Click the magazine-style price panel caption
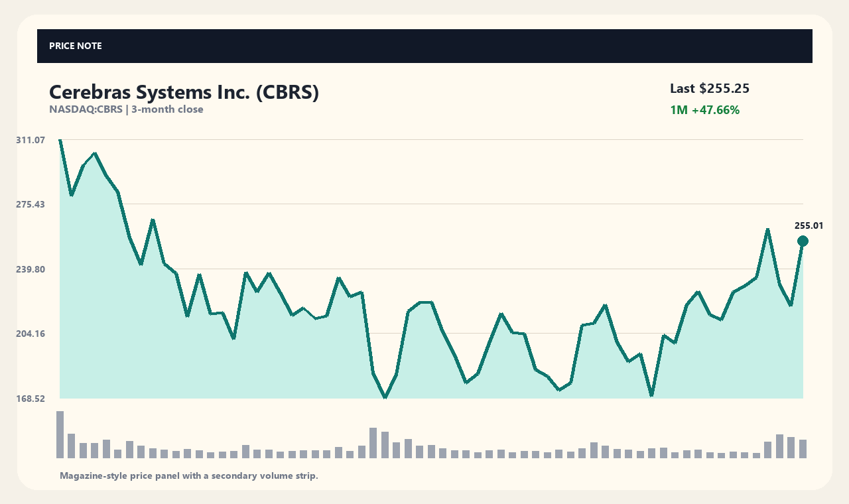Image resolution: width=849 pixels, height=504 pixels. click(x=189, y=476)
